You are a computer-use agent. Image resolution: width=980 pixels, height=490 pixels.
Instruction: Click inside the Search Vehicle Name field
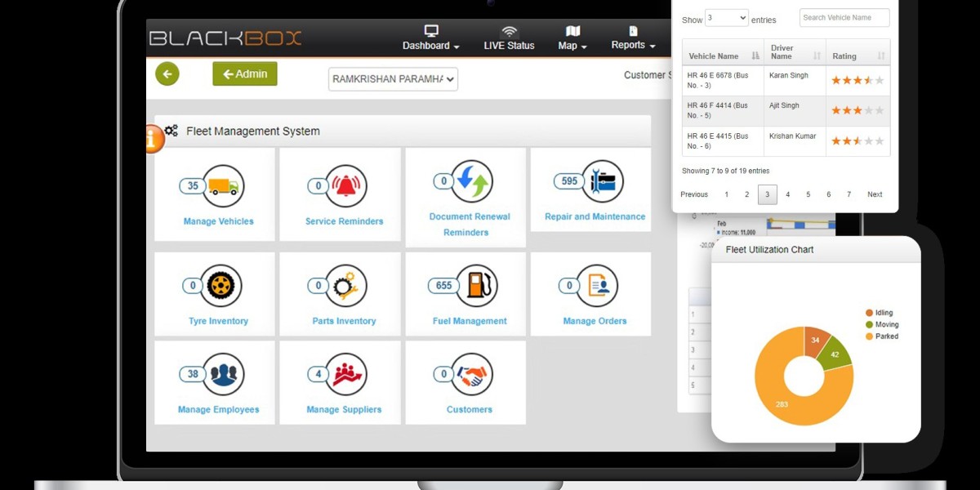pos(844,17)
